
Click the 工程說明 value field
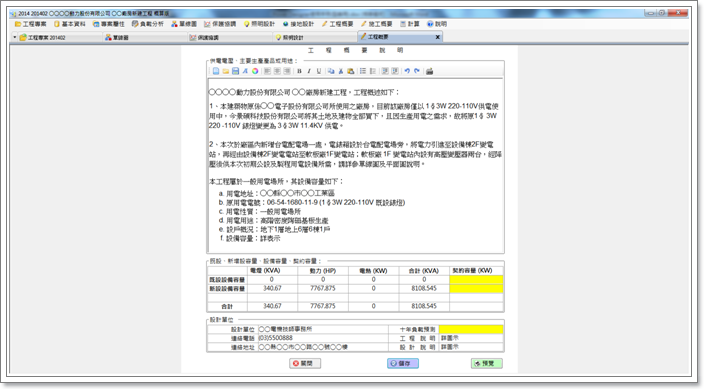(x=471, y=338)
